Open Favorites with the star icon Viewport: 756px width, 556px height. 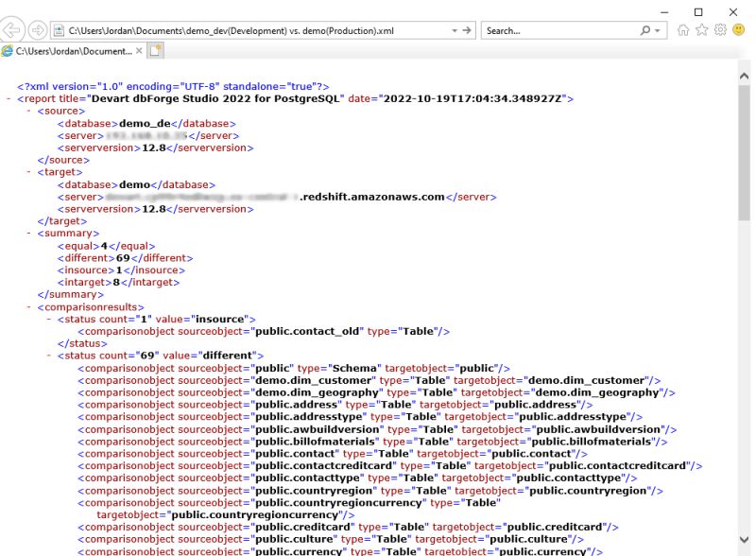pyautogui.click(x=701, y=29)
